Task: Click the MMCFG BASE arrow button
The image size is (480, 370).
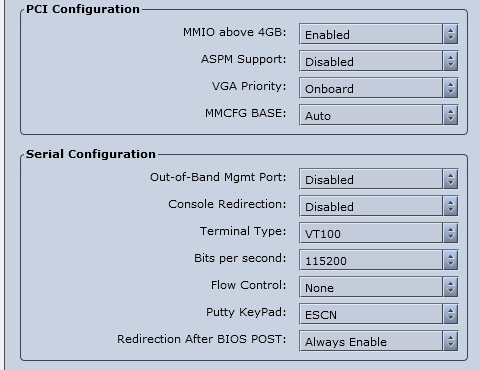Action: point(451,115)
